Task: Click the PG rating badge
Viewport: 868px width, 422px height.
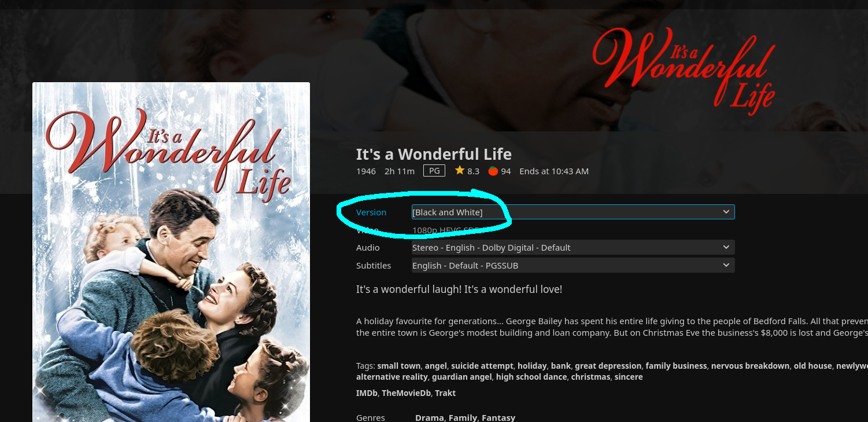Action: point(434,171)
